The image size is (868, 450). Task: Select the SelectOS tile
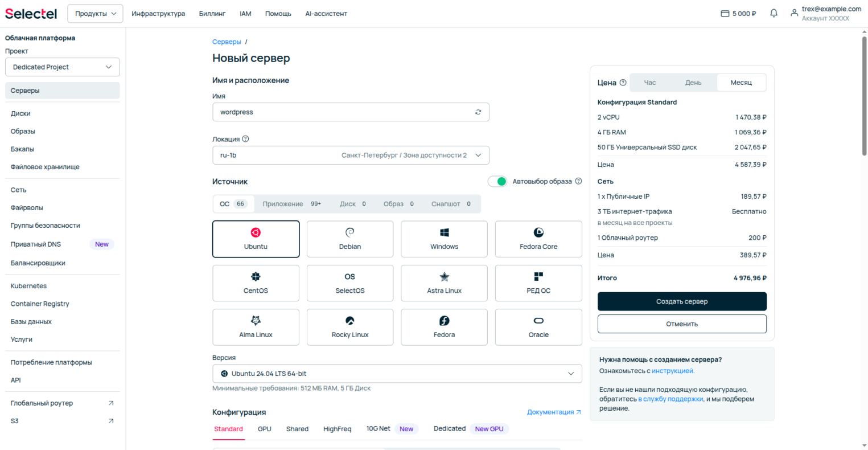pyautogui.click(x=350, y=283)
